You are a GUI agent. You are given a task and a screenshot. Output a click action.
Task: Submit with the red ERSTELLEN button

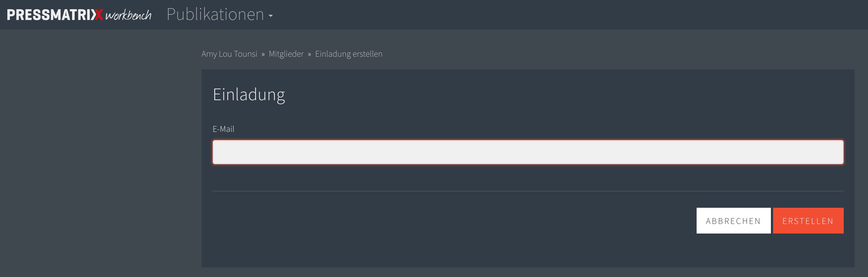(x=808, y=221)
